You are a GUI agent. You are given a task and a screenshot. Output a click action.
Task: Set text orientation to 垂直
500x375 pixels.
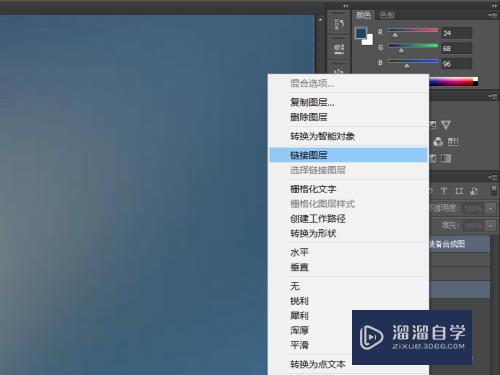(x=348, y=267)
